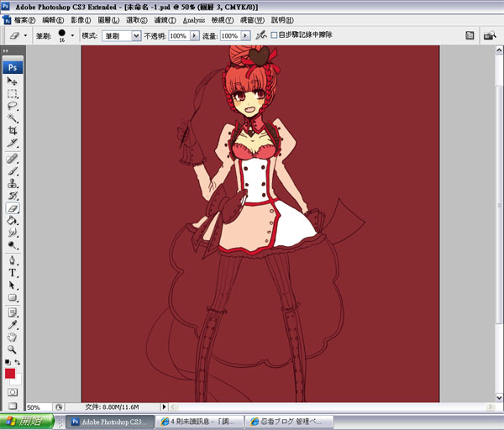Open the Analysis menu

point(194,20)
